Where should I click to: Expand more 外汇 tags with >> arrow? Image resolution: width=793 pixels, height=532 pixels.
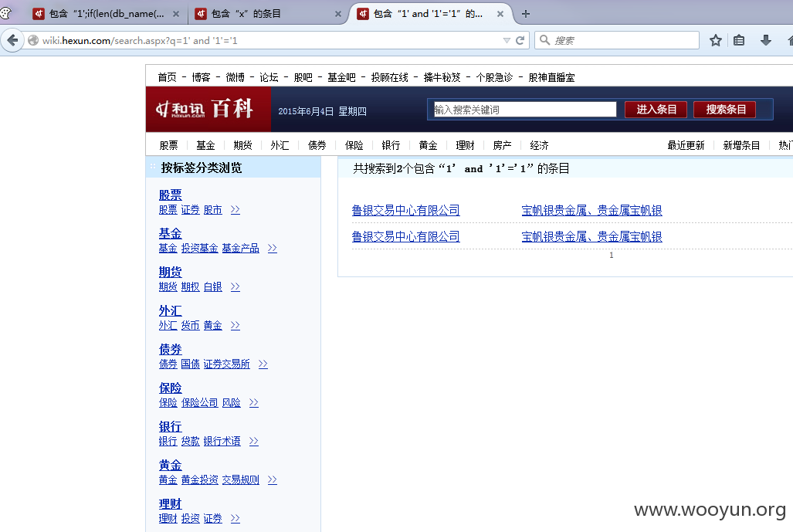236,325
